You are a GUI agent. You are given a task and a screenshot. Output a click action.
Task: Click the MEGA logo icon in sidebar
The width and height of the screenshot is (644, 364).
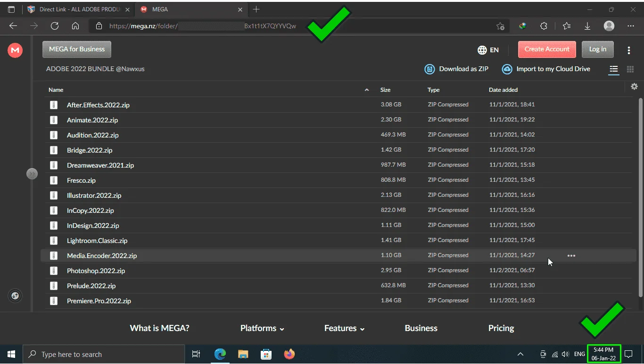(x=15, y=50)
